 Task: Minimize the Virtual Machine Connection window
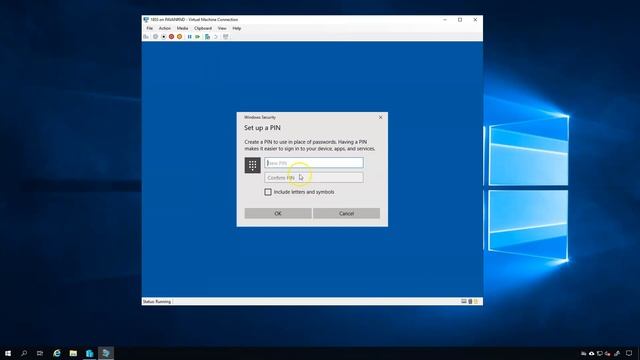coord(445,20)
